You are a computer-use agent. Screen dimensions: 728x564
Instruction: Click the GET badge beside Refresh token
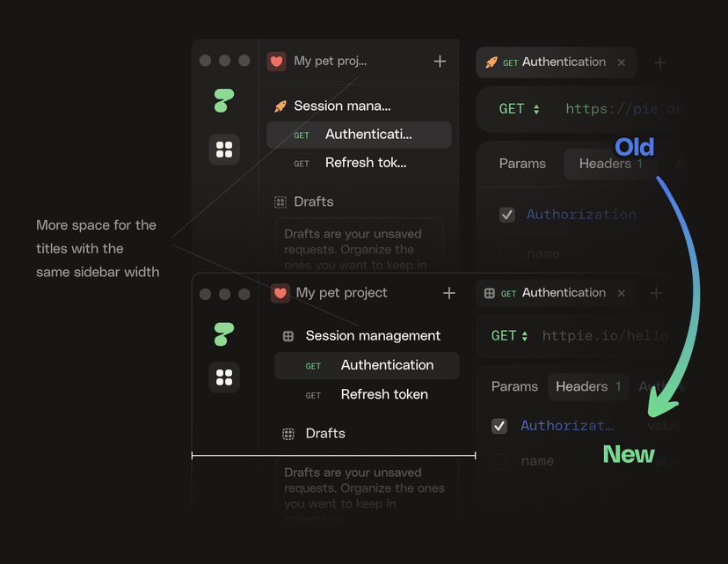click(x=313, y=394)
